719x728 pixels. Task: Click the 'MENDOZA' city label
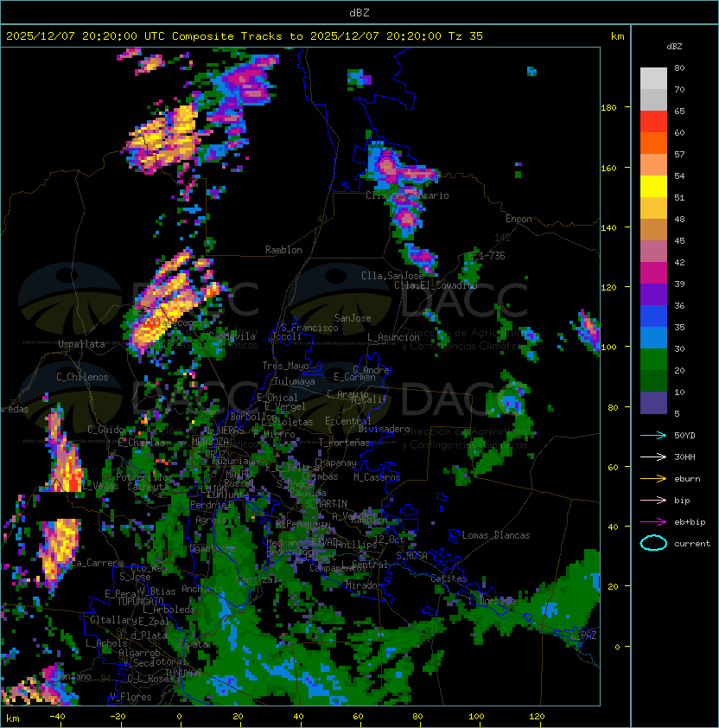210,441
